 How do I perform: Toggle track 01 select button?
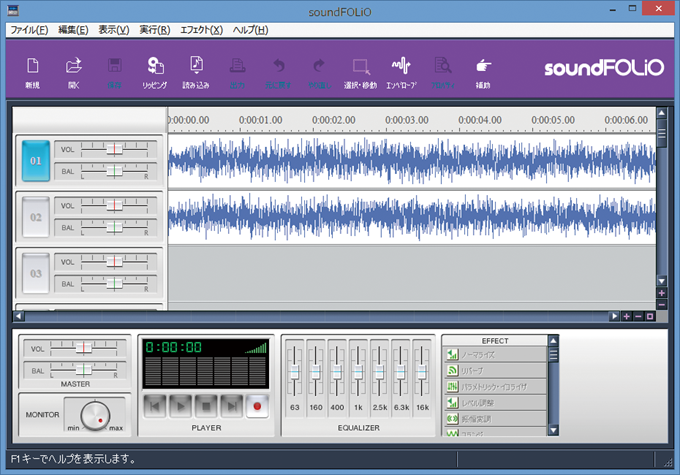tap(36, 161)
